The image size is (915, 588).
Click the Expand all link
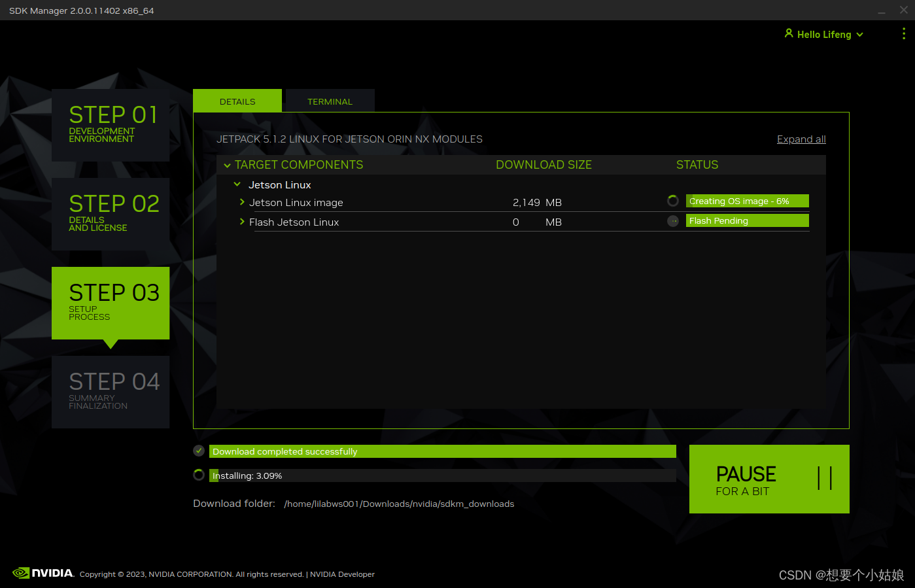[x=801, y=139]
